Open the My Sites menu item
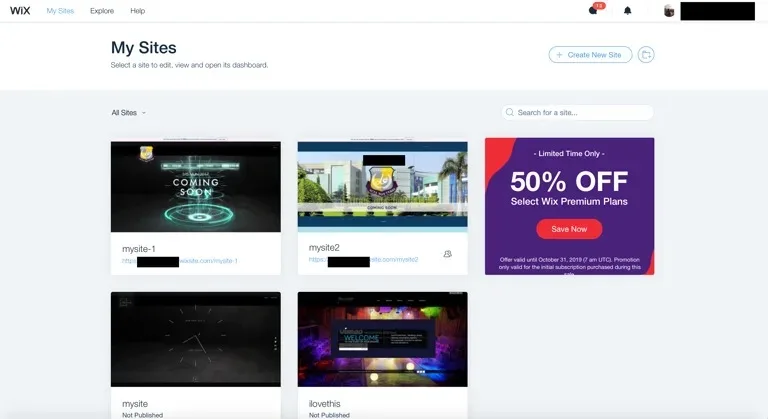Image resolution: width=768 pixels, height=419 pixels. pos(60,11)
